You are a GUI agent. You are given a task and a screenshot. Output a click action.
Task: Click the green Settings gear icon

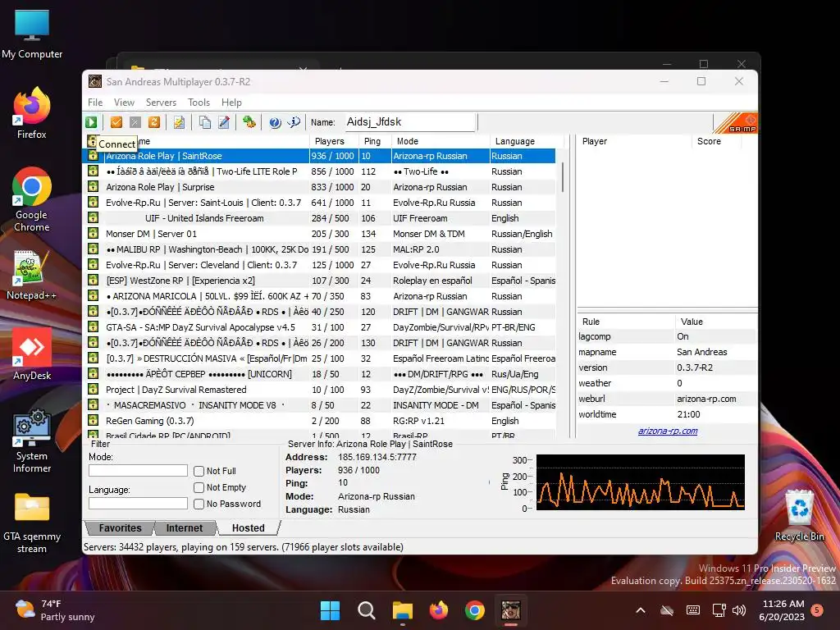249,122
